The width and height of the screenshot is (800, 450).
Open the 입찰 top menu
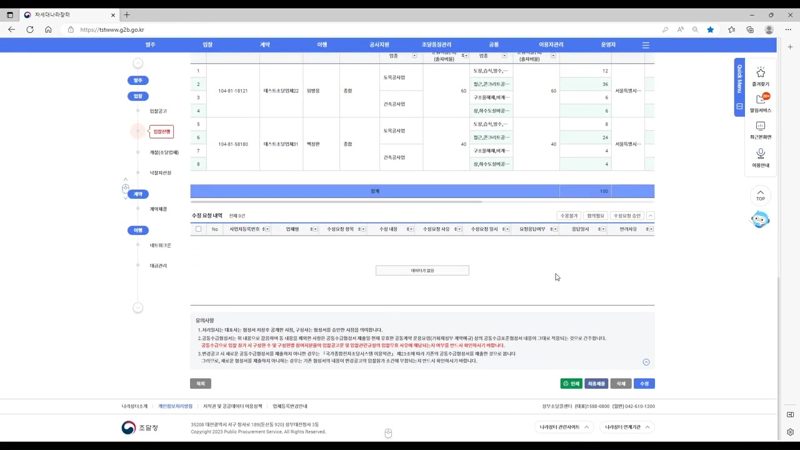(207, 45)
